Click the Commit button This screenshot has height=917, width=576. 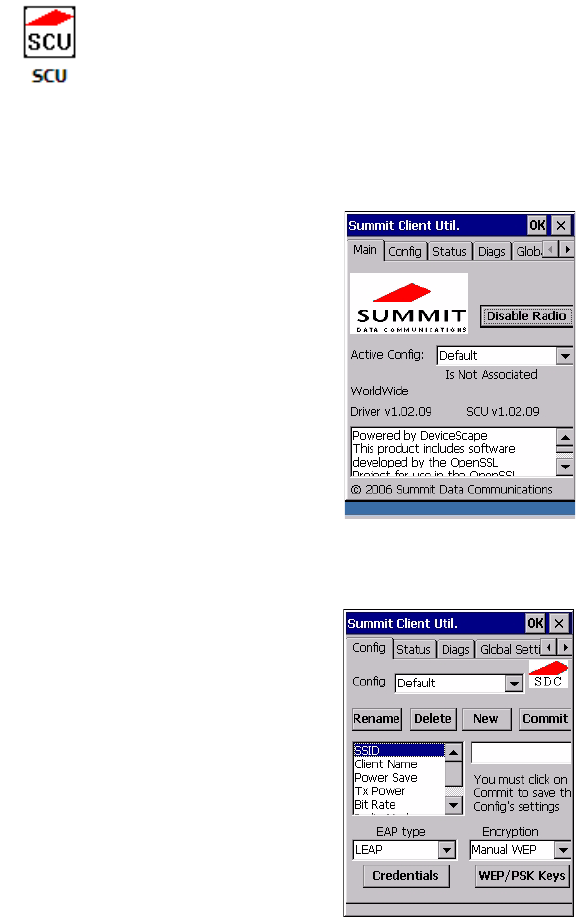(x=545, y=719)
